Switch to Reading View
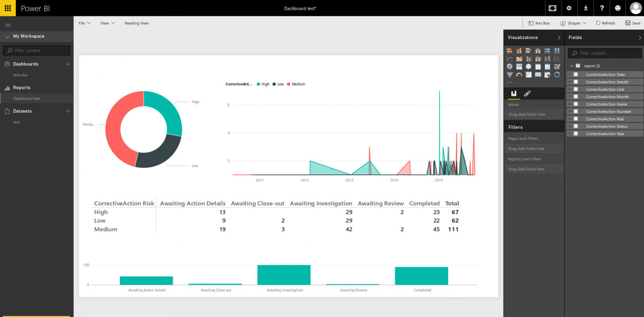 137,23
